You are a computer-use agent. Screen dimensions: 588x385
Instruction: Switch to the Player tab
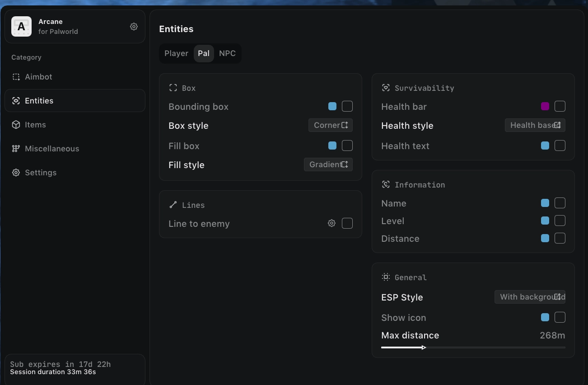click(x=176, y=53)
